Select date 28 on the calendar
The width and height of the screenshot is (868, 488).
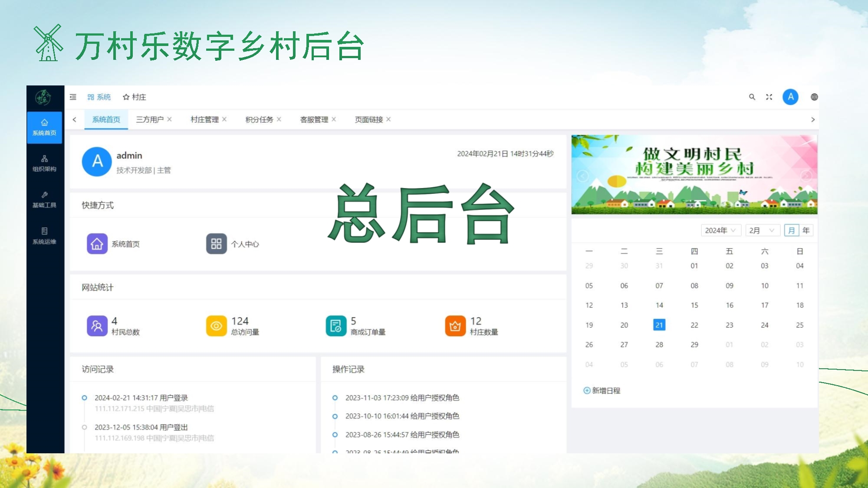659,344
